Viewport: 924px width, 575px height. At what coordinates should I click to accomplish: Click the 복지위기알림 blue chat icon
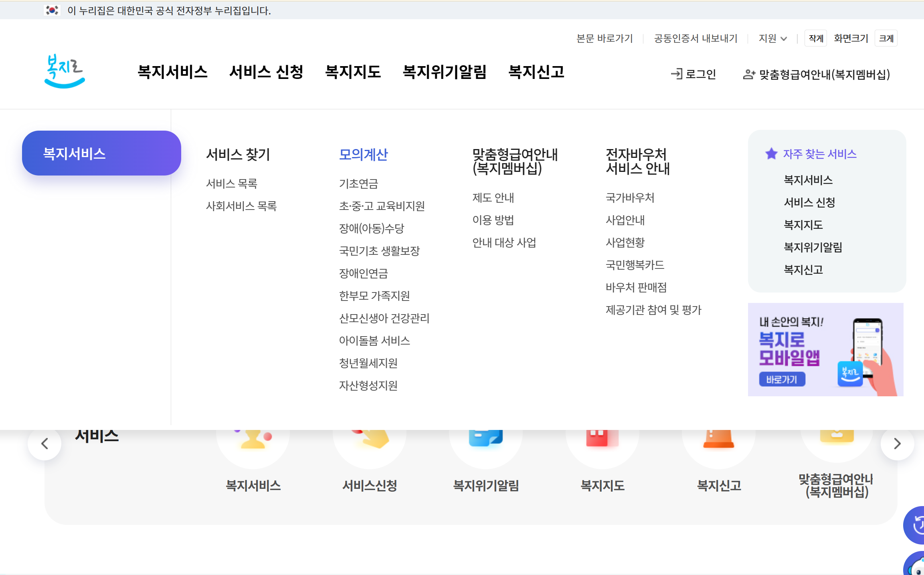pyautogui.click(x=485, y=438)
